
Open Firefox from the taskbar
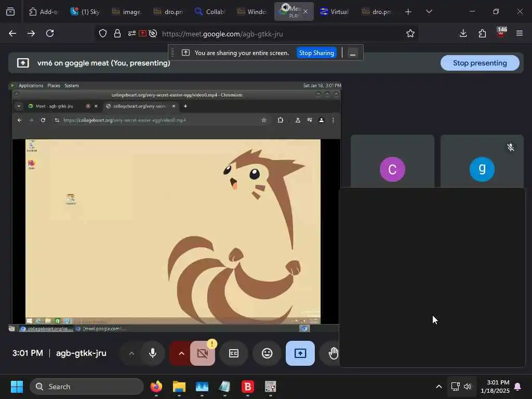pos(156,387)
